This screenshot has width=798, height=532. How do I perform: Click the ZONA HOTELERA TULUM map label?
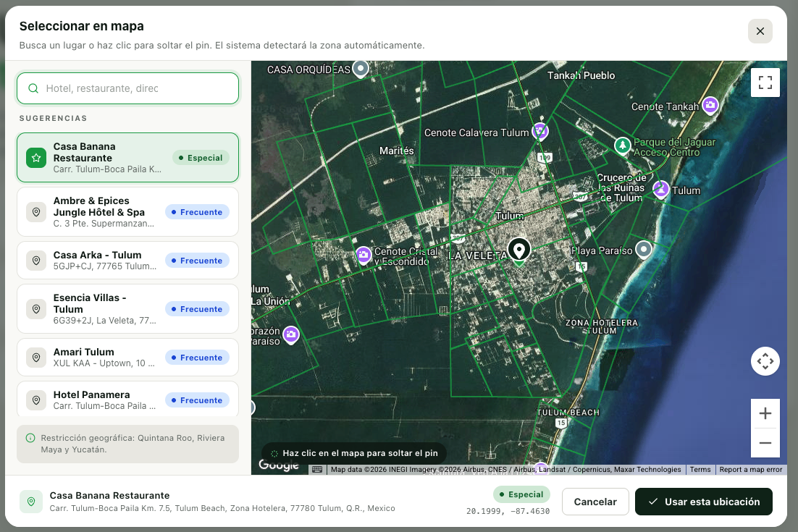(602, 326)
